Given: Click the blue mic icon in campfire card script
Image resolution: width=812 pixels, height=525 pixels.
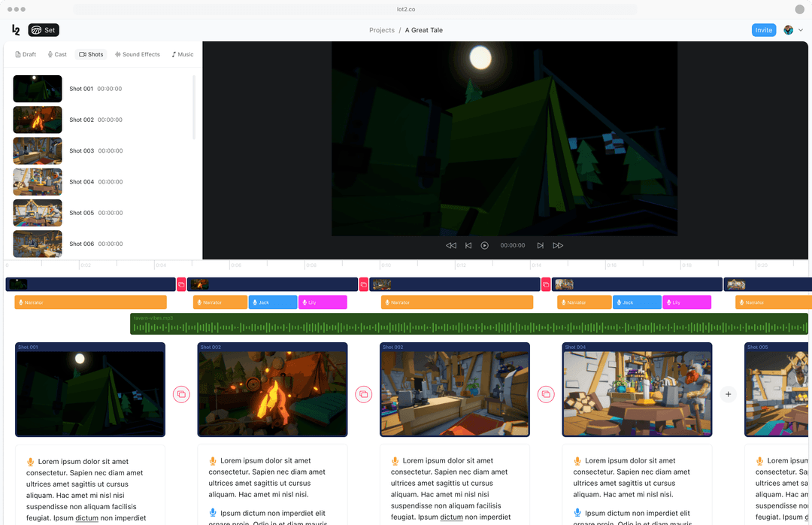Looking at the screenshot, I should (x=213, y=512).
